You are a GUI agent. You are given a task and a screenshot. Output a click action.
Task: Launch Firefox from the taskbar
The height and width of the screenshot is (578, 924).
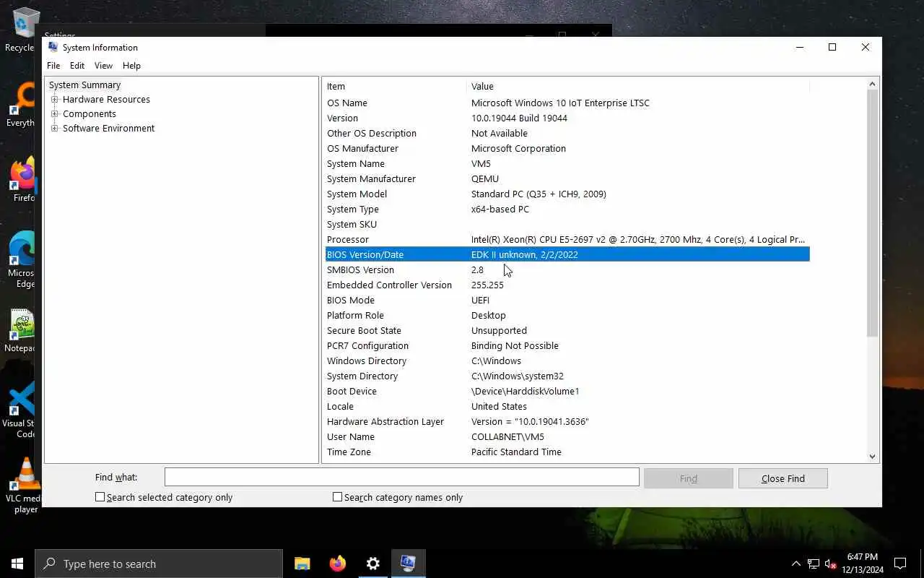tap(337, 564)
